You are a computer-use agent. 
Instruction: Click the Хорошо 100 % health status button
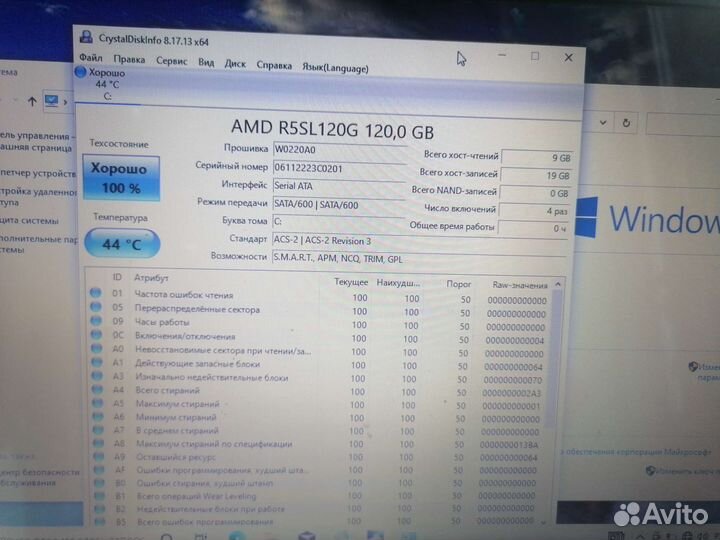(x=121, y=178)
